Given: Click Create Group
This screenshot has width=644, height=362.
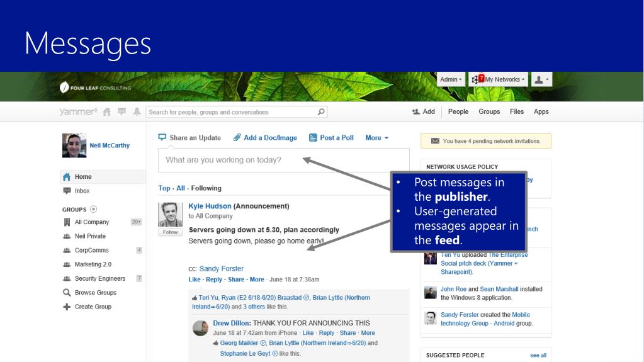Looking at the screenshot, I should pyautogui.click(x=93, y=307).
